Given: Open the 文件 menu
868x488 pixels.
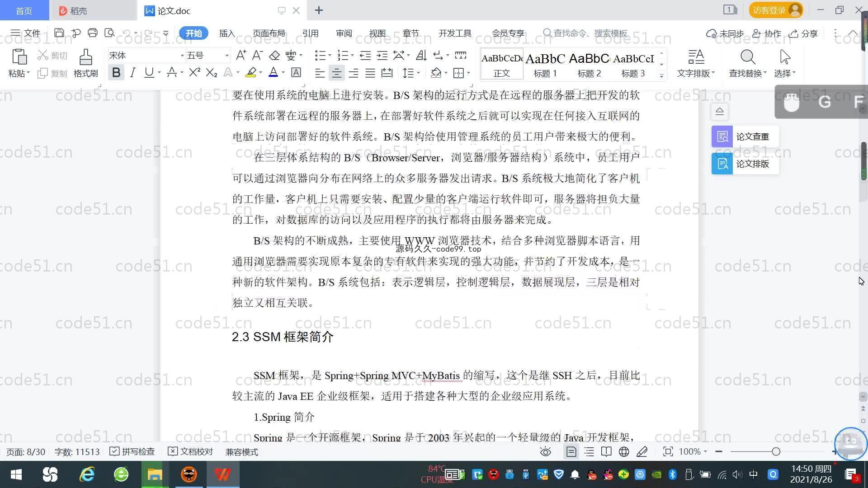Looking at the screenshot, I should [25, 33].
